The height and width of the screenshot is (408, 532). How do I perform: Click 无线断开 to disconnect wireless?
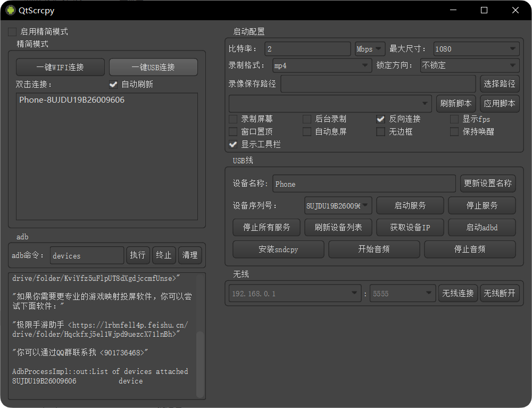499,293
